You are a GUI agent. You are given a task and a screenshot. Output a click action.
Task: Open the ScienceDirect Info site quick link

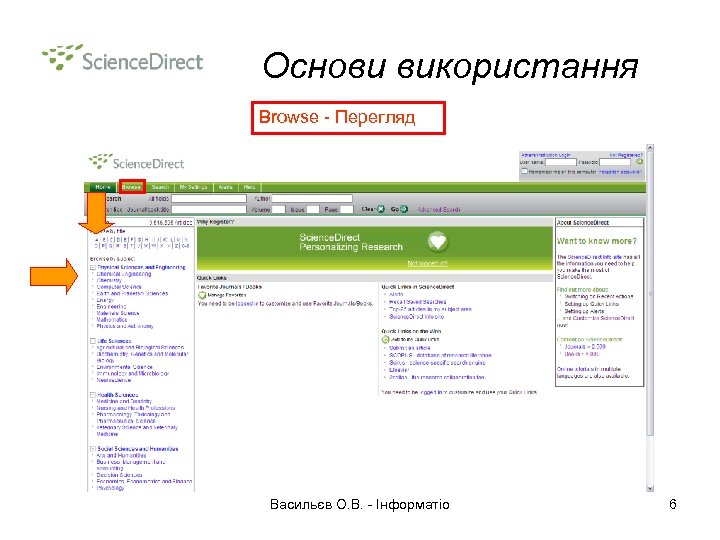click(416, 317)
